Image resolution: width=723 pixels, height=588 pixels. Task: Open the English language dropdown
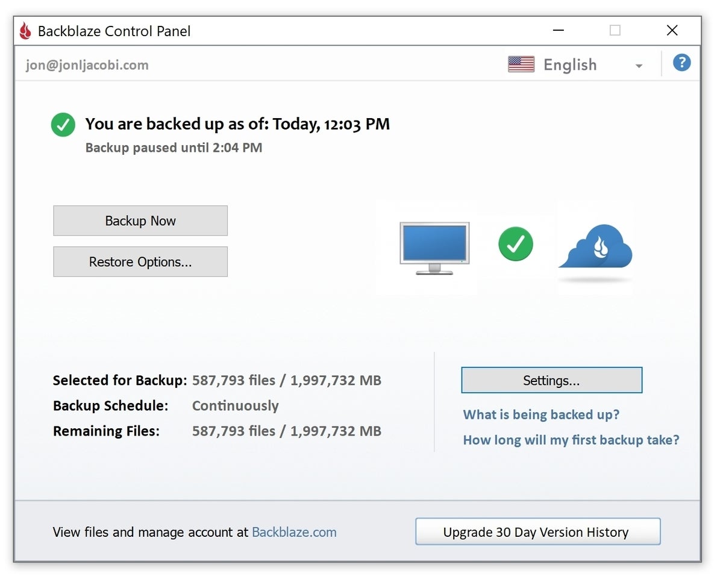pos(576,65)
